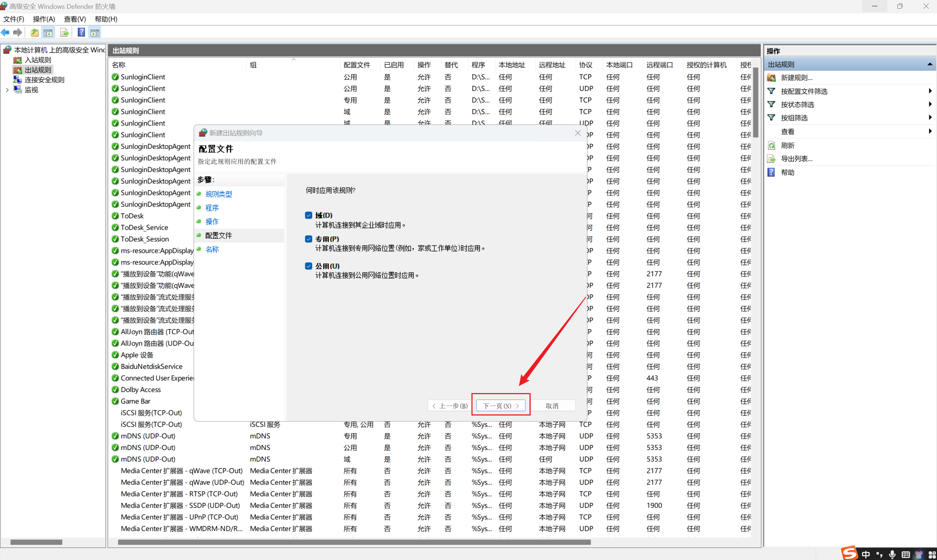Open the soft keyboard icon in the IME bar
The image size is (937, 560).
905,554
